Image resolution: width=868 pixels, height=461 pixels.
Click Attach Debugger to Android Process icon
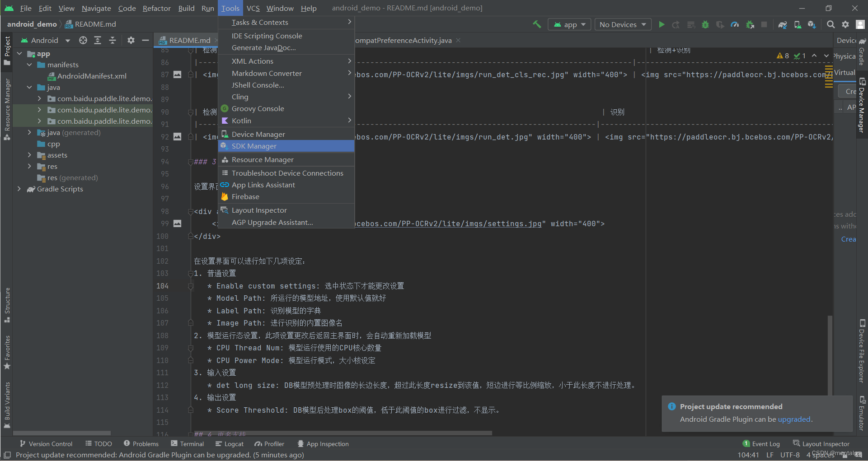point(750,24)
